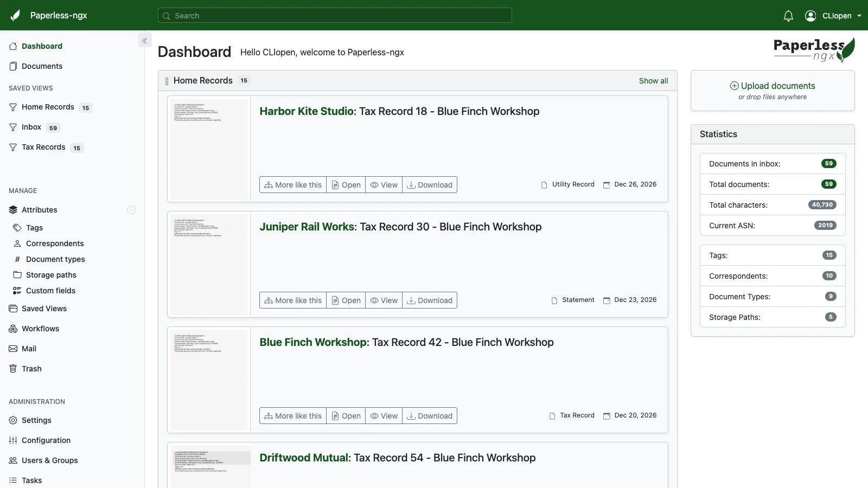Click Open button for Tax Record 18
The image size is (868, 488).
tap(346, 185)
